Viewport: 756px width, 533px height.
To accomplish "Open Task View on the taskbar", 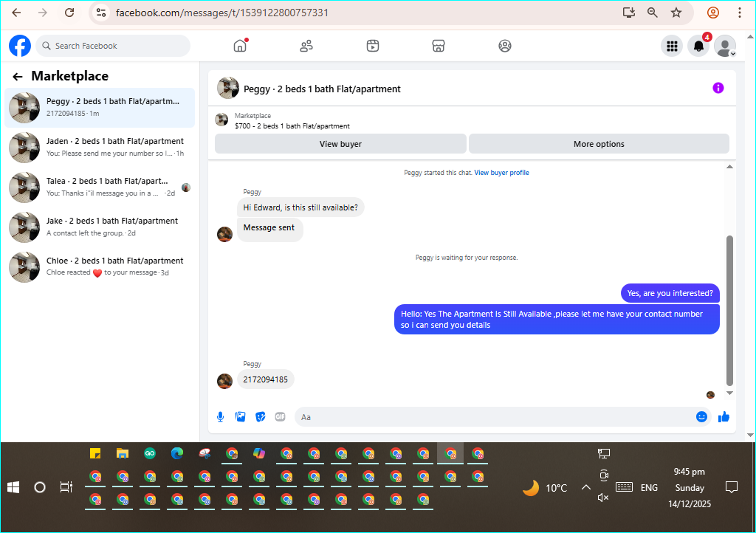I will pyautogui.click(x=66, y=487).
